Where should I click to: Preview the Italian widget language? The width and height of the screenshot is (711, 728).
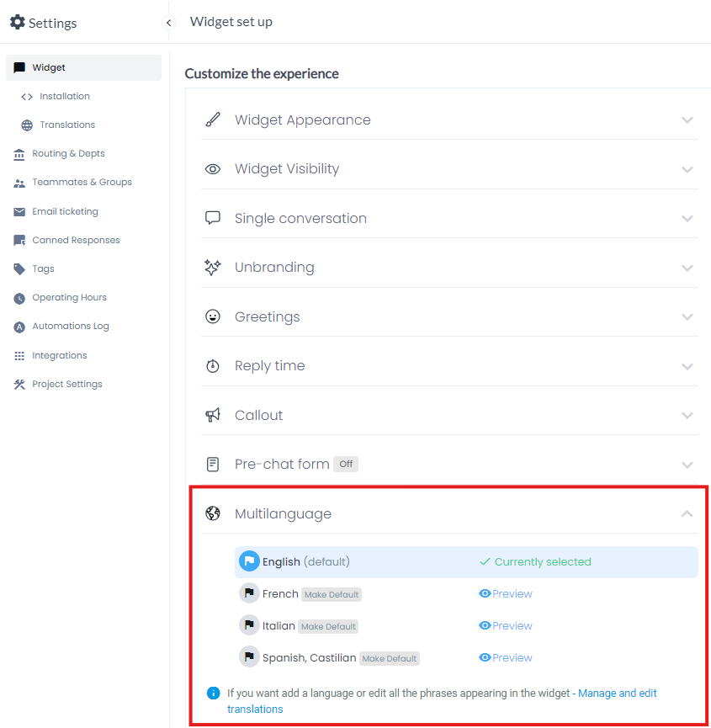(x=506, y=626)
